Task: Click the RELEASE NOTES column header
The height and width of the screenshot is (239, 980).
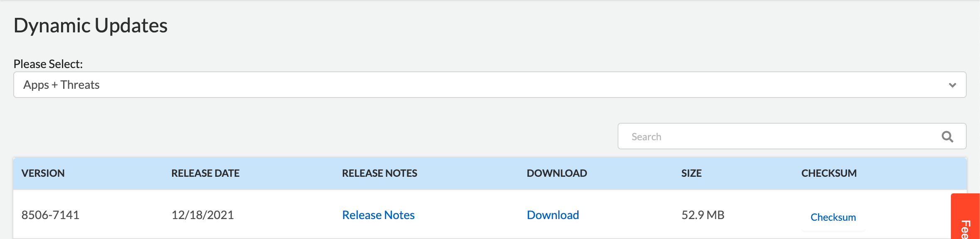Action: click(379, 173)
